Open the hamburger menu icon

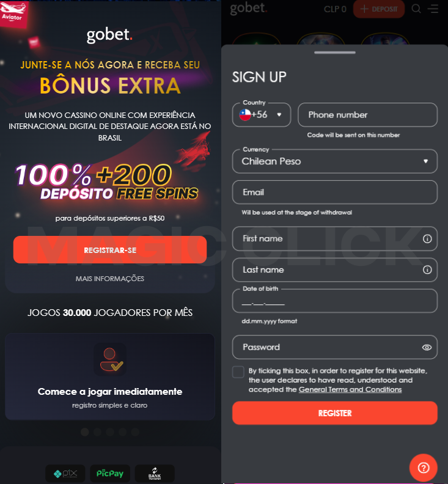click(x=433, y=9)
